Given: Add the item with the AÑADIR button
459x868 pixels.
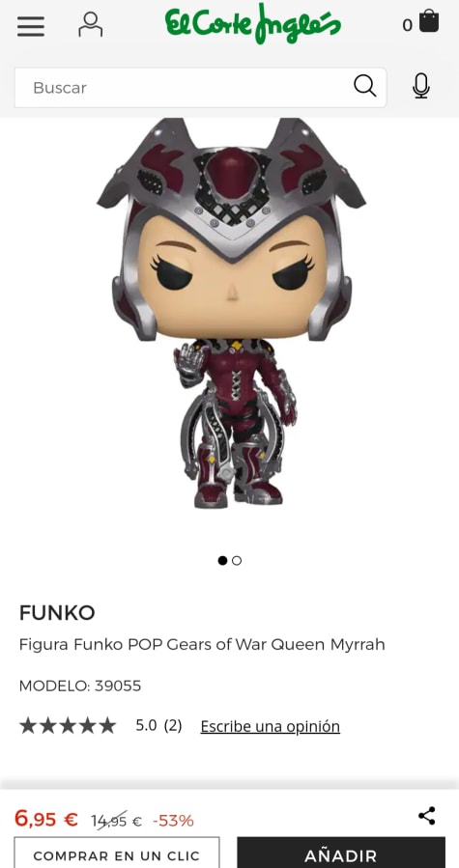Looking at the screenshot, I should 341,853.
